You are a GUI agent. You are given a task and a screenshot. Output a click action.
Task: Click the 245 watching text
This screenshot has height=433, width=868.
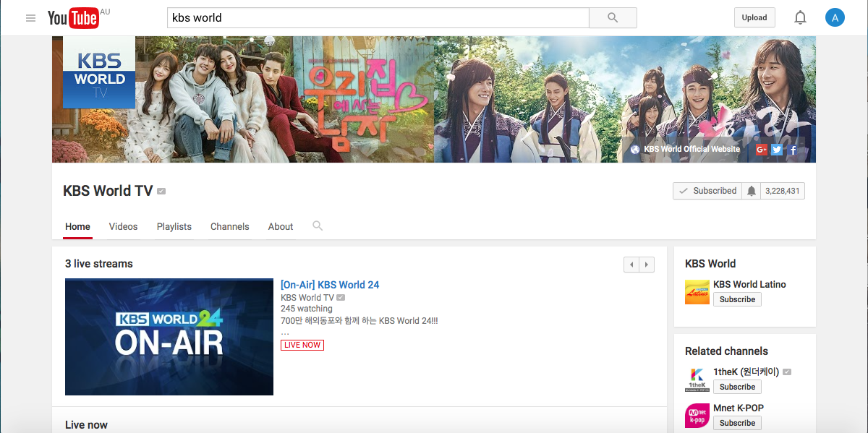(x=307, y=309)
